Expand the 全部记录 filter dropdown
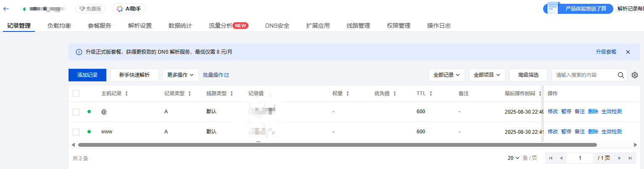644x169 pixels. click(446, 75)
